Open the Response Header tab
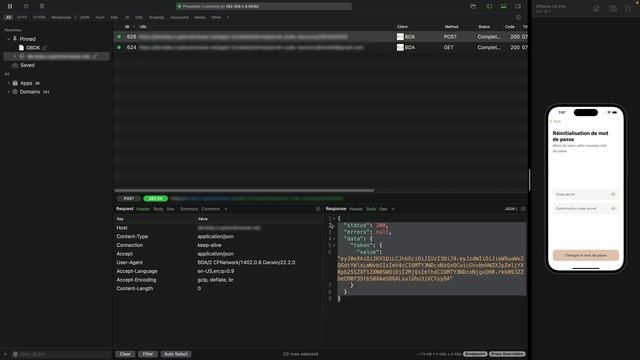640x360 pixels. pos(356,209)
